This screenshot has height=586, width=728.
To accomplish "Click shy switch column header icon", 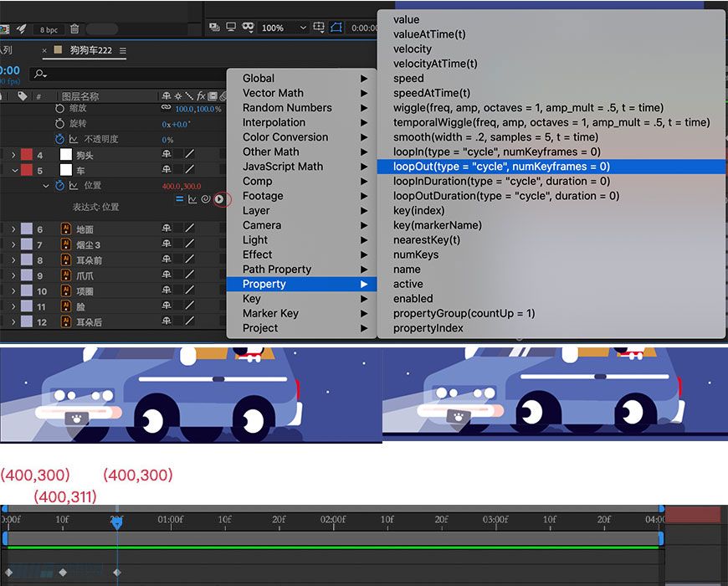I will coord(167,96).
